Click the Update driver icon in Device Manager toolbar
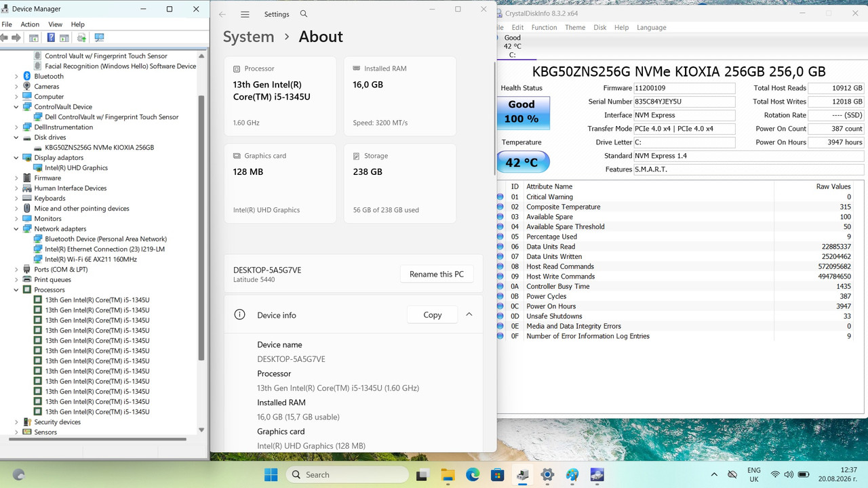Screen dimensions: 868x488 [x=81, y=38]
